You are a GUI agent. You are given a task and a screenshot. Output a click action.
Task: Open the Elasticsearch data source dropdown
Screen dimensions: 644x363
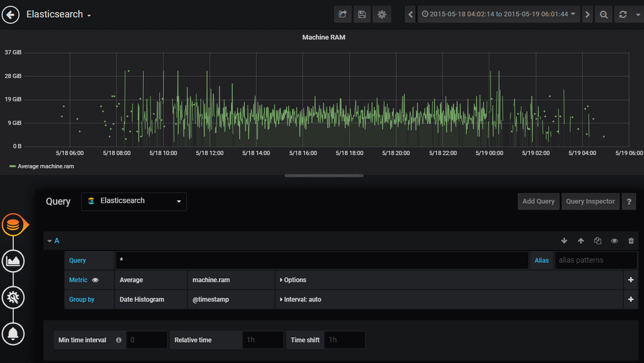pos(134,201)
